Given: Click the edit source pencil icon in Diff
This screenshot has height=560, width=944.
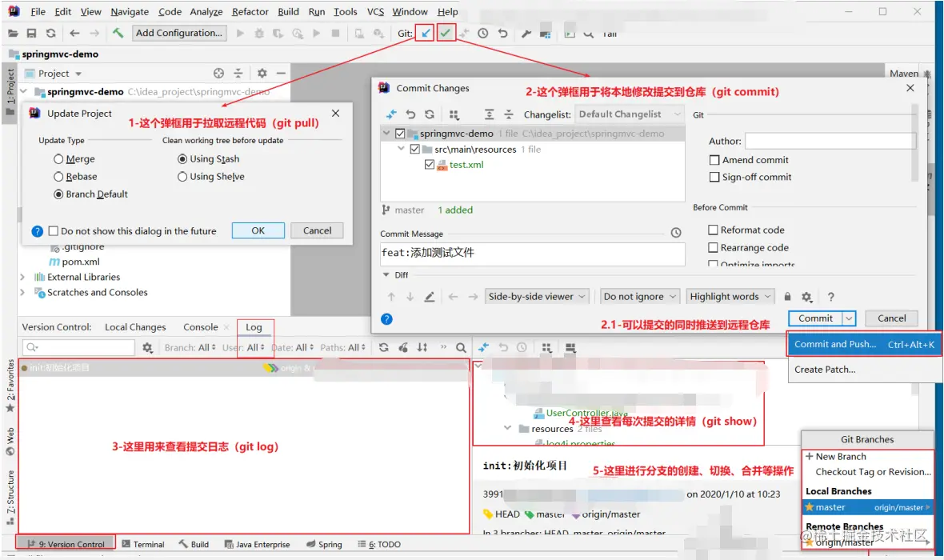Looking at the screenshot, I should [430, 297].
